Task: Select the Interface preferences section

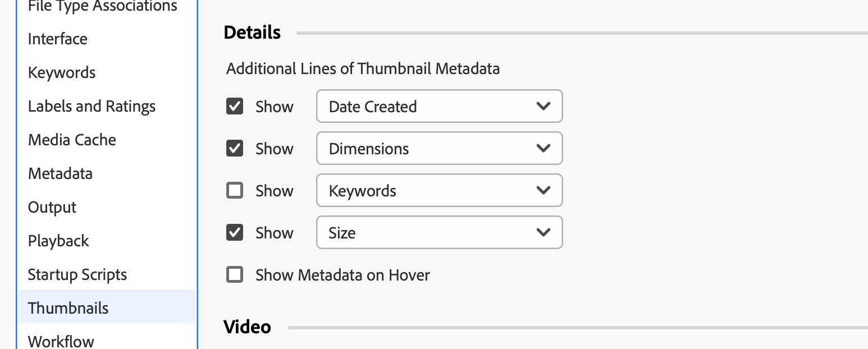Action: pos(57,38)
